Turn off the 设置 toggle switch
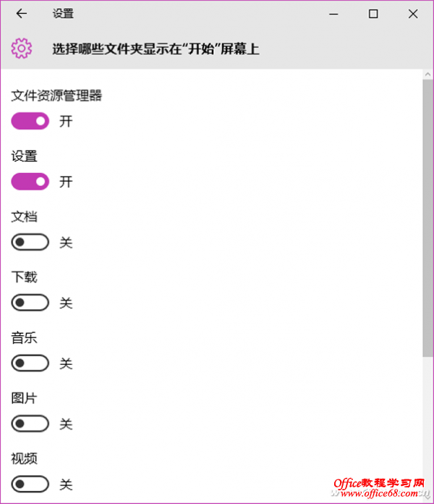Viewport: 434px width, 504px height. point(30,182)
